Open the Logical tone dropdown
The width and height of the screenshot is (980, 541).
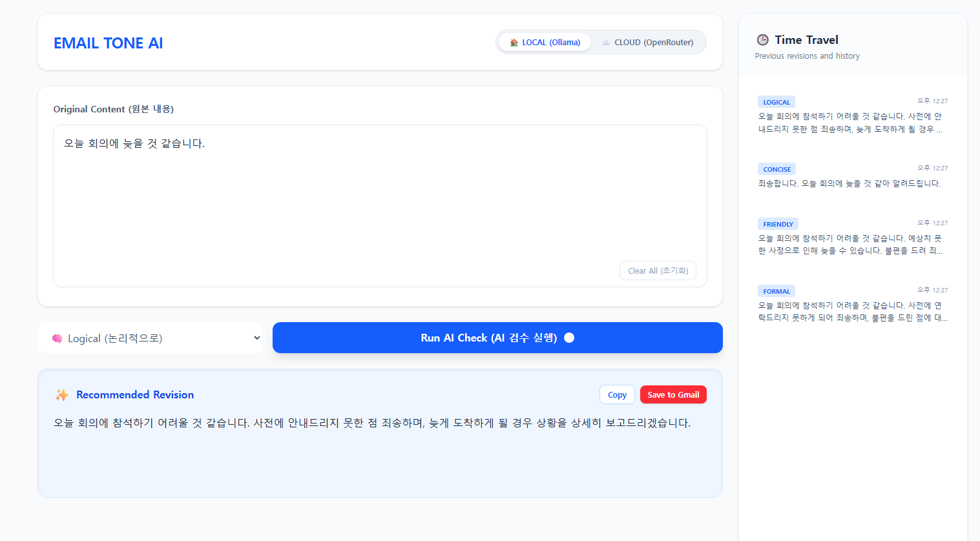(150, 338)
